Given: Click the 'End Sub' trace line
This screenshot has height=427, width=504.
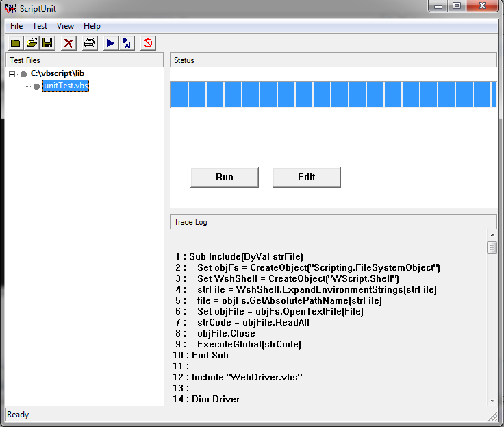Looking at the screenshot, I should (x=201, y=355).
